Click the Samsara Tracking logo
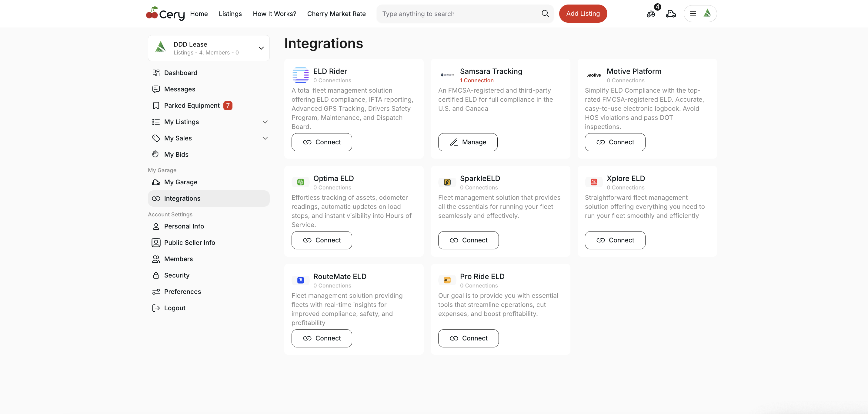868x414 pixels. [x=447, y=75]
